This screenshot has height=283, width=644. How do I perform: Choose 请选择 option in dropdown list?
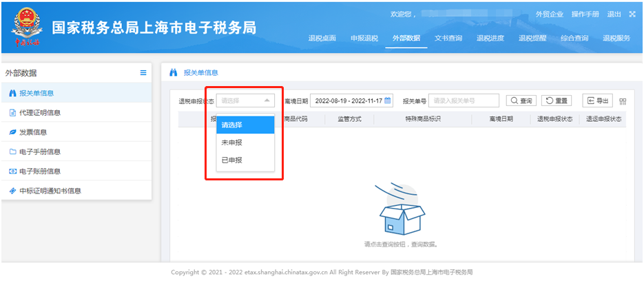pos(245,125)
